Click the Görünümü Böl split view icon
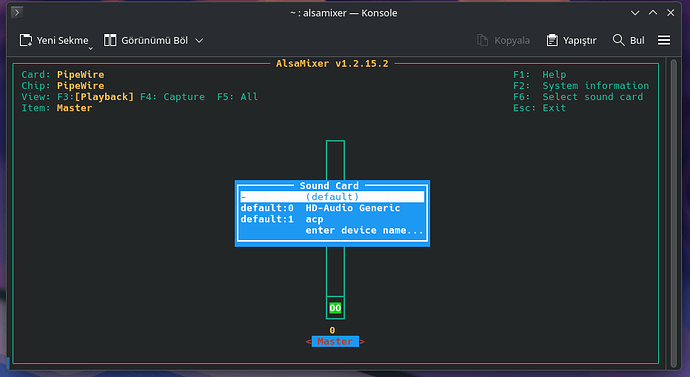 [110, 40]
